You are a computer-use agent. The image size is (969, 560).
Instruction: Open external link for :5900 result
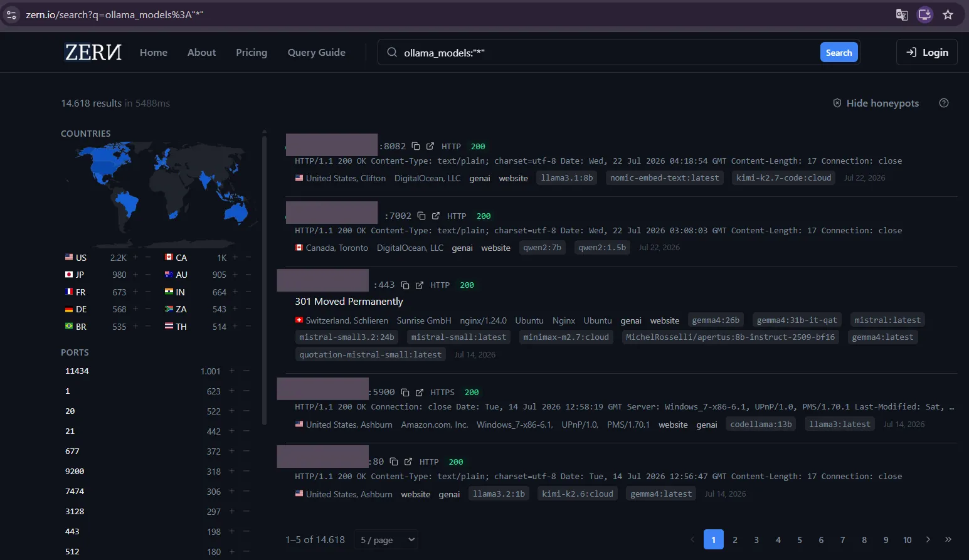click(420, 393)
